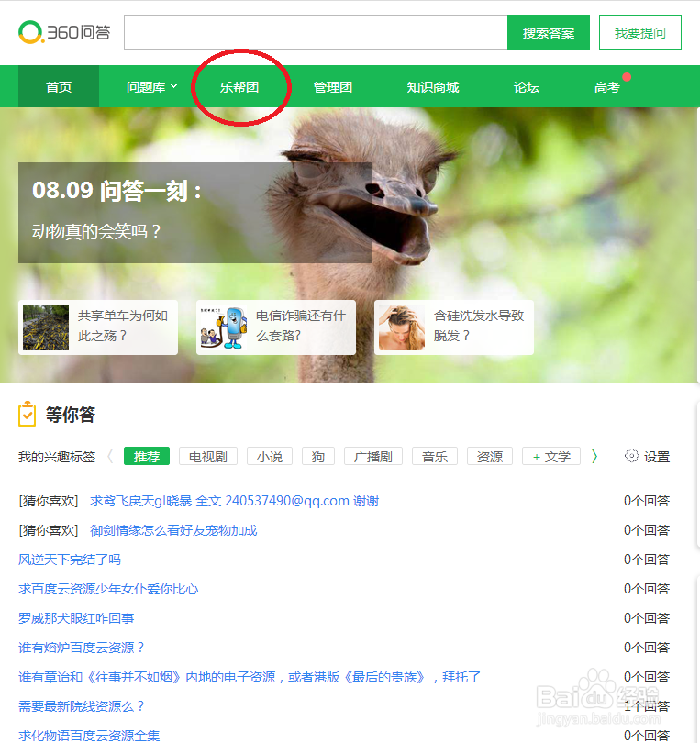Add the 文学 interest tag
The height and width of the screenshot is (743, 700).
[x=551, y=456]
